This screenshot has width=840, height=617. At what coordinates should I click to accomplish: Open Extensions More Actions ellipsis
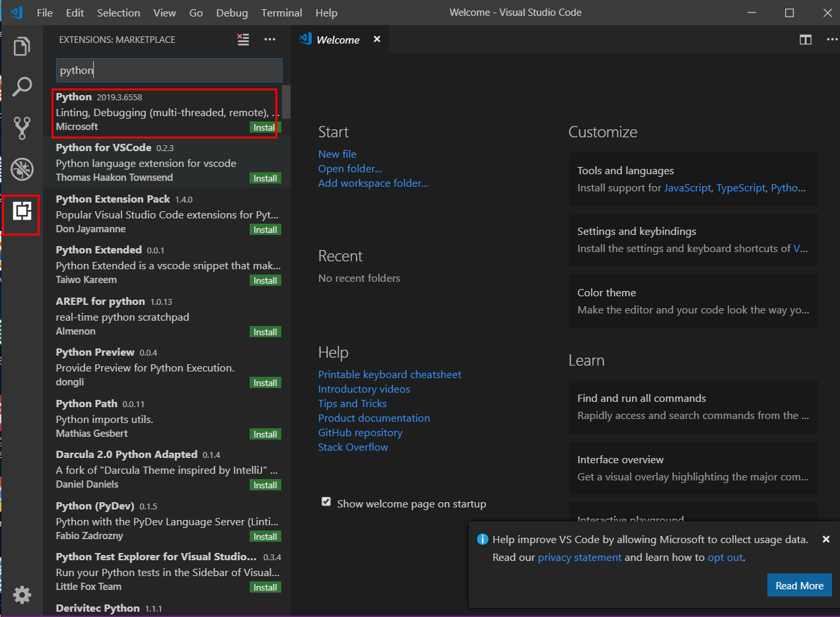269,40
